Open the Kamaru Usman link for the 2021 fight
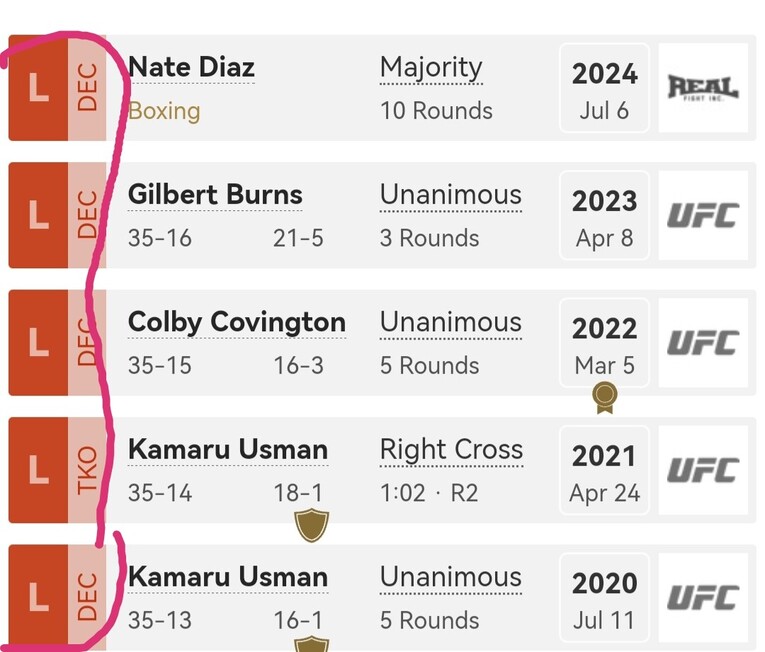 (228, 449)
